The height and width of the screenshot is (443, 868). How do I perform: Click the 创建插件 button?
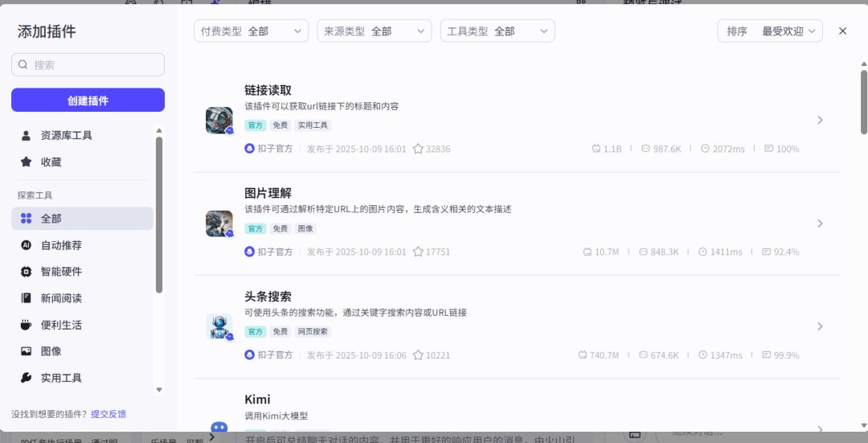coord(88,100)
